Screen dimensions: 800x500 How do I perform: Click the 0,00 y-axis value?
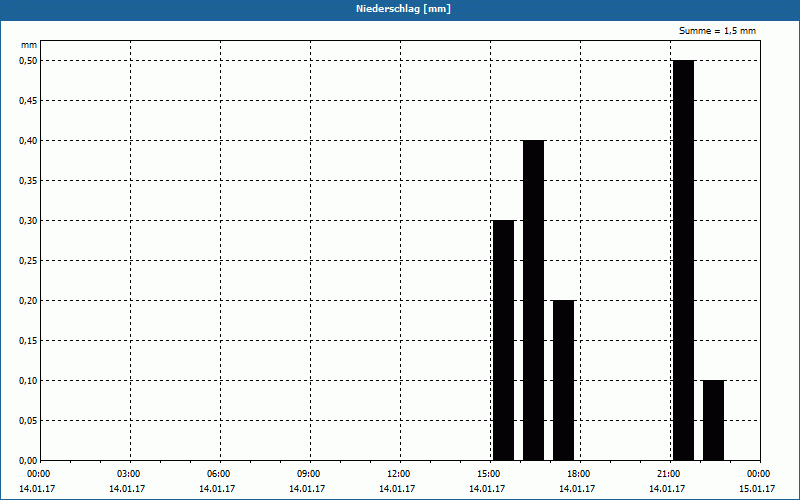pos(28,461)
